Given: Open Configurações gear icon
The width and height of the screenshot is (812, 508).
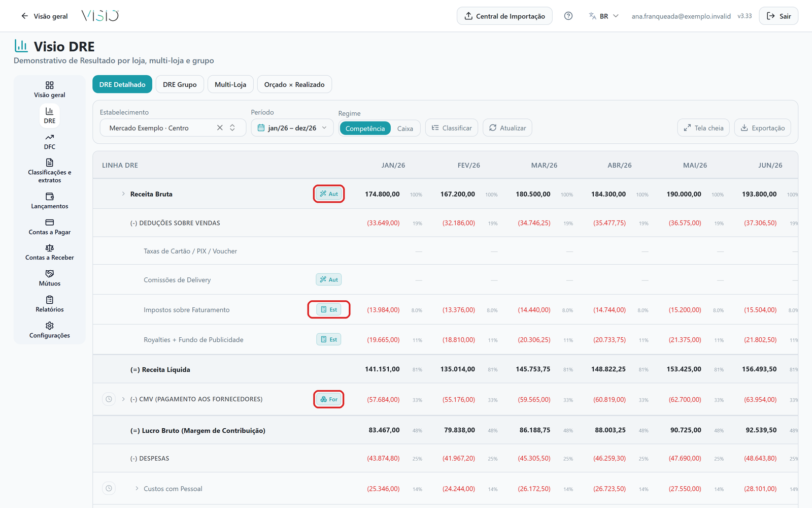Looking at the screenshot, I should click(49, 326).
